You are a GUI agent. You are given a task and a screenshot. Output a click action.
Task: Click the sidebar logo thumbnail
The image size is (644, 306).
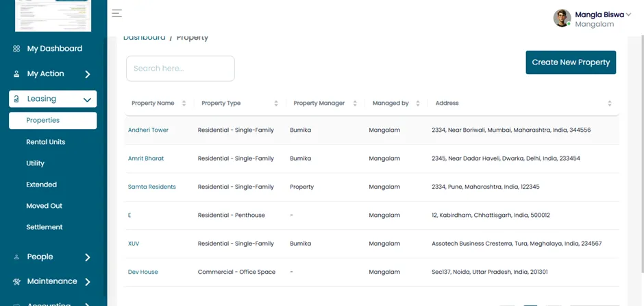coord(53,16)
